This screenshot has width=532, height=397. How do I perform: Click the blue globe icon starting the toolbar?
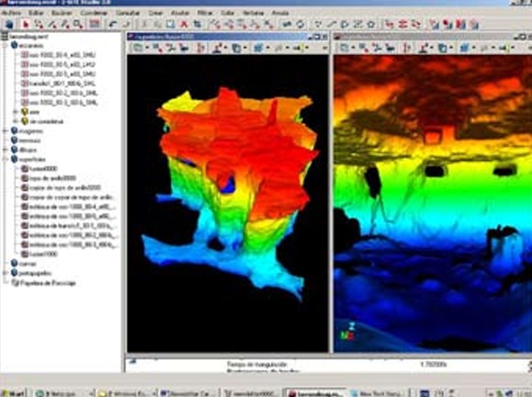click(x=9, y=25)
